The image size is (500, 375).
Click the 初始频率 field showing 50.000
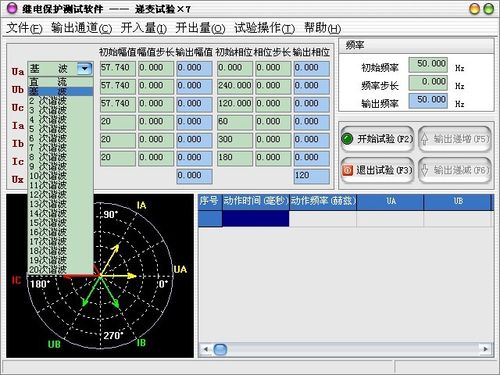tap(428, 65)
